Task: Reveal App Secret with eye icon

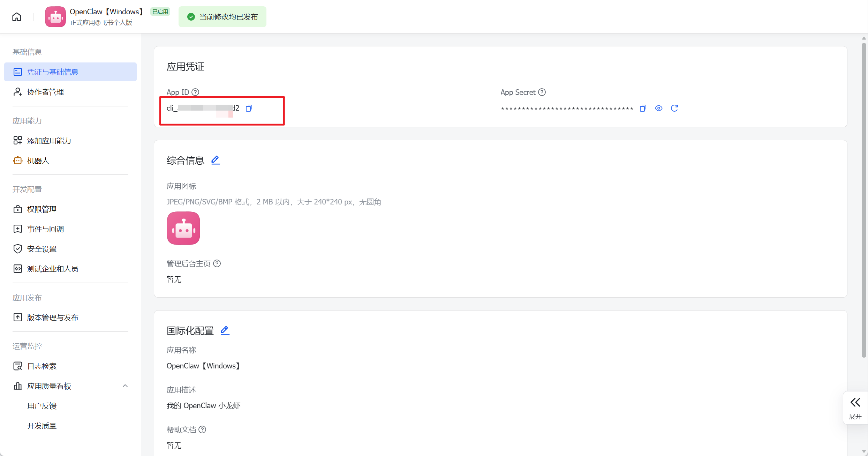Action: [658, 108]
